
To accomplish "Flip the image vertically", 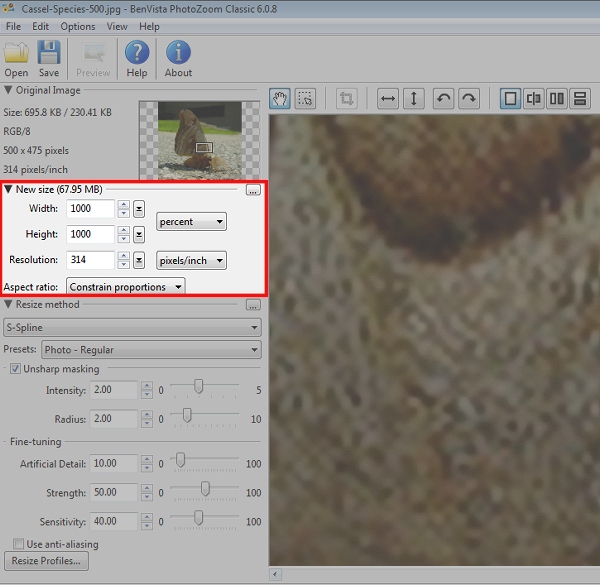I will tap(414, 99).
